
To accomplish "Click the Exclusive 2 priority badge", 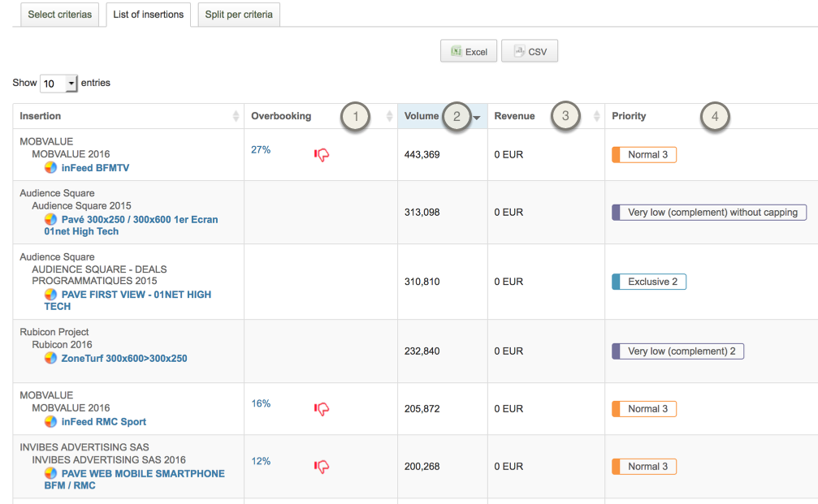I will click(x=649, y=282).
